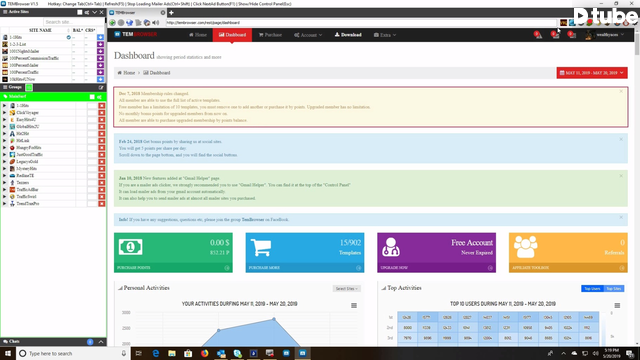This screenshot has height=360, width=640.
Task: Click the first red notification badge icon
Action: click(538, 35)
